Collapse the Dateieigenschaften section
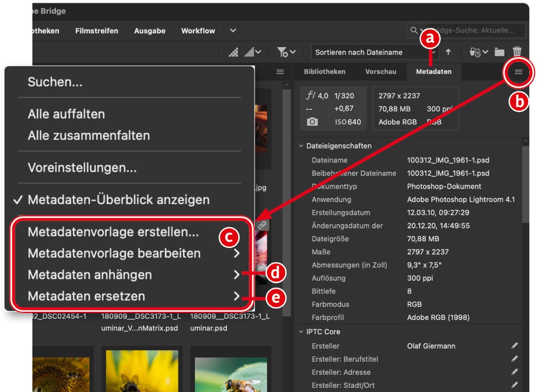 click(x=301, y=146)
